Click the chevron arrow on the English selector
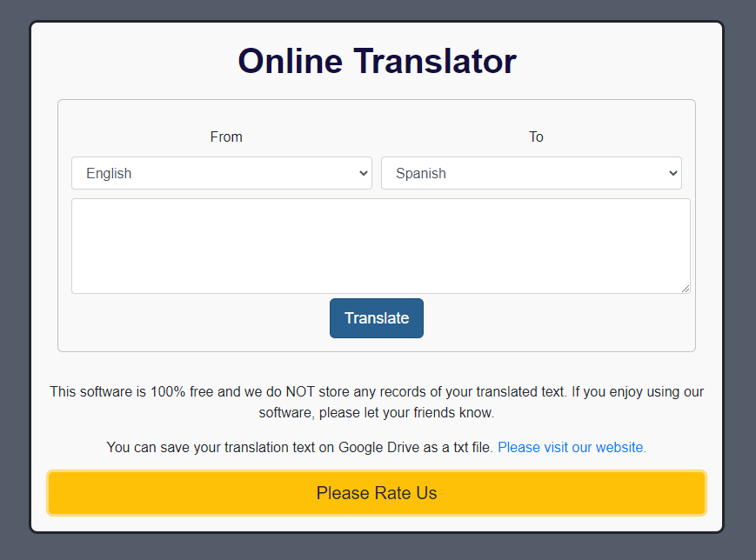This screenshot has height=560, width=756. [x=364, y=173]
